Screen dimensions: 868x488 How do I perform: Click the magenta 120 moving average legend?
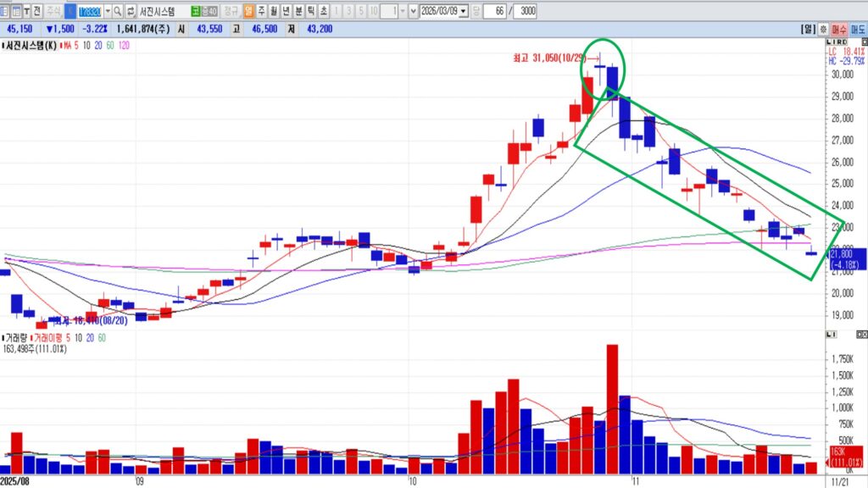point(125,44)
